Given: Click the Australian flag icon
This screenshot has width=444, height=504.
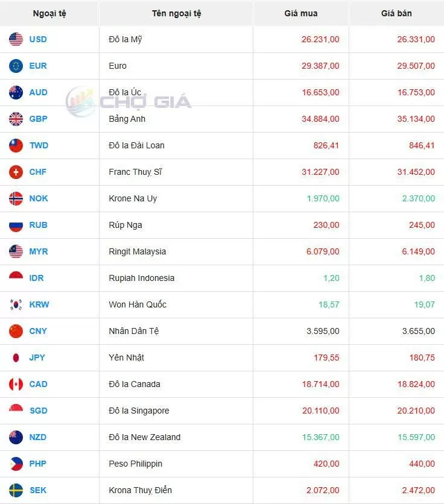Looking at the screenshot, I should [16, 92].
